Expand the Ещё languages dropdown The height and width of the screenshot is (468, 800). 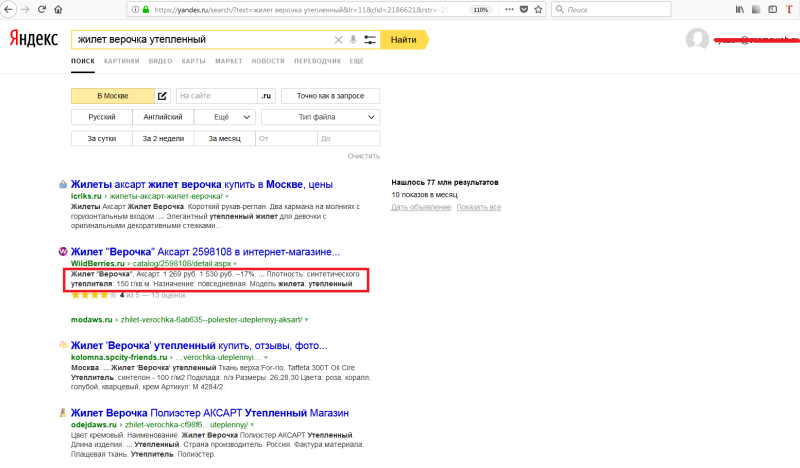click(x=224, y=117)
